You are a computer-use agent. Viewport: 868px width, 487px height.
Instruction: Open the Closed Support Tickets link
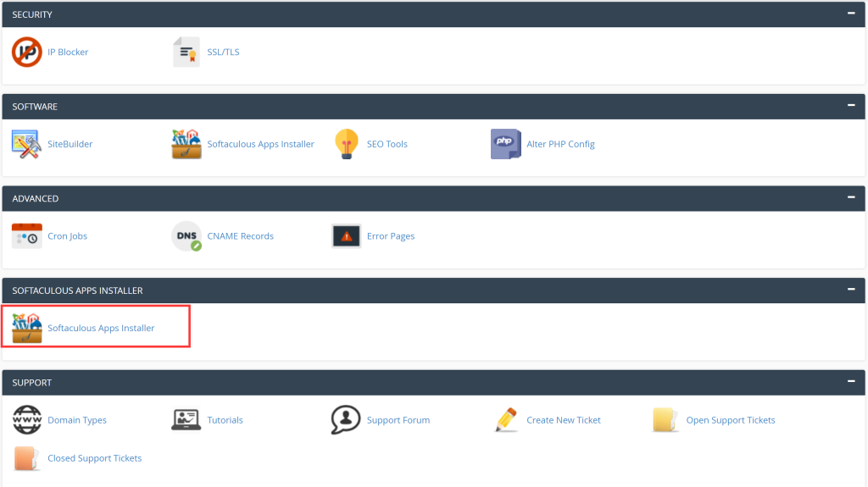94,458
